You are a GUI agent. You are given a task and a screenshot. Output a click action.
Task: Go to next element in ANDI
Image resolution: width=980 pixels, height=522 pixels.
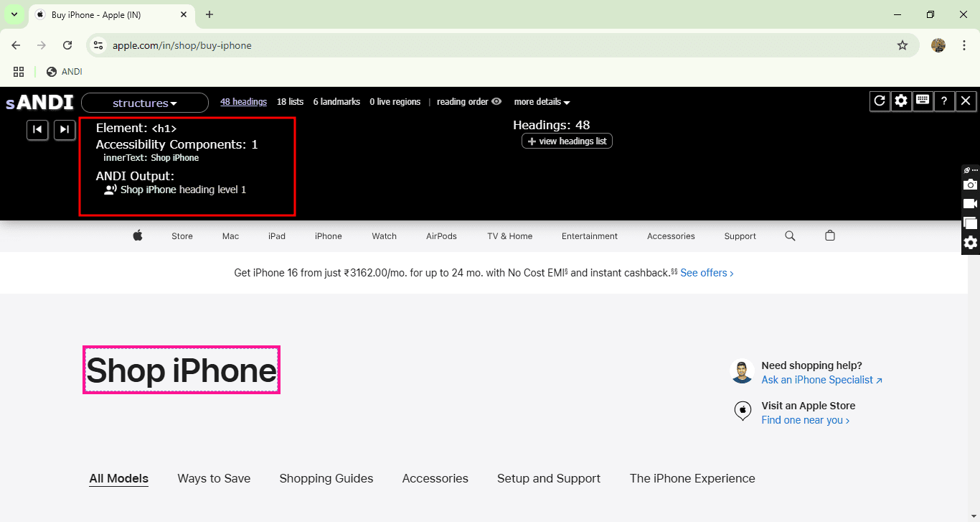(x=65, y=129)
